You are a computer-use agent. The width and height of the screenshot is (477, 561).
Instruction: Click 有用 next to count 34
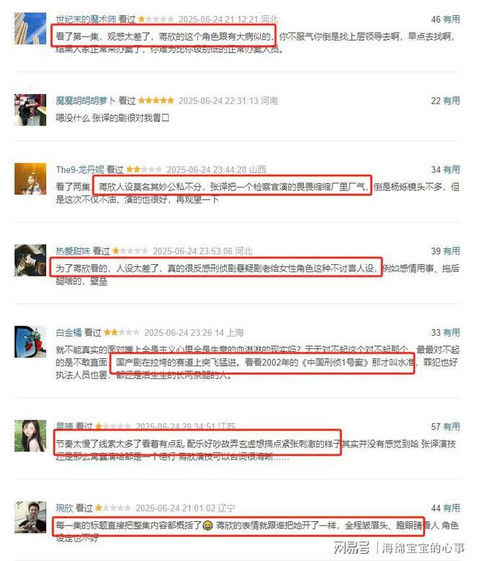click(451, 170)
